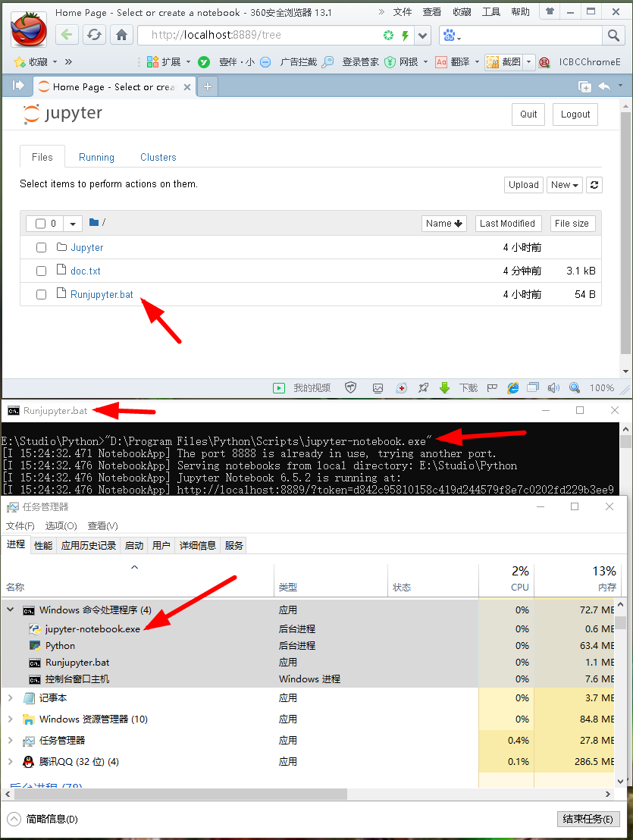Click the Internet Explorer mode icon in status bar
Image resolution: width=633 pixels, height=840 pixels.
(513, 388)
